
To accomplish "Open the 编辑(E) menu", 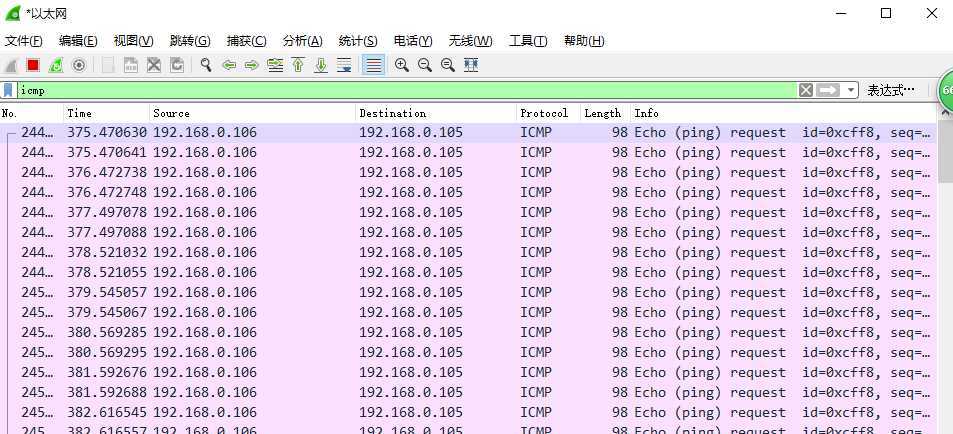I will pyautogui.click(x=78, y=41).
